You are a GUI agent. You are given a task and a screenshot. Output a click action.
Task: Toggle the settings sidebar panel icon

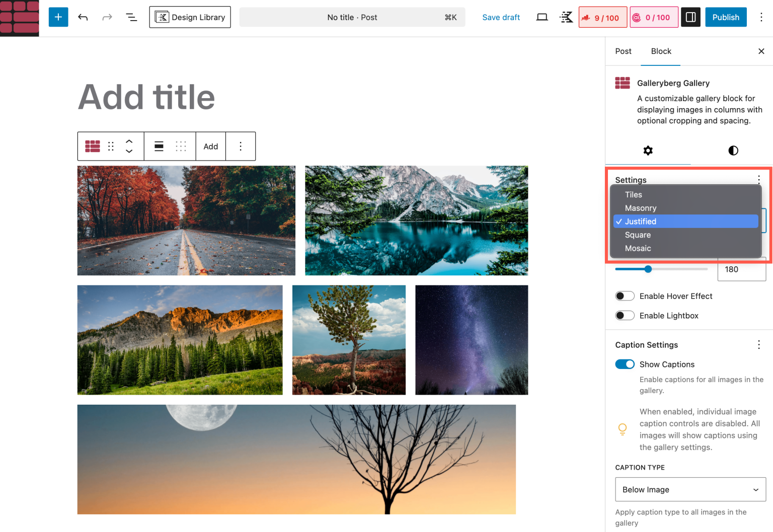[690, 17]
